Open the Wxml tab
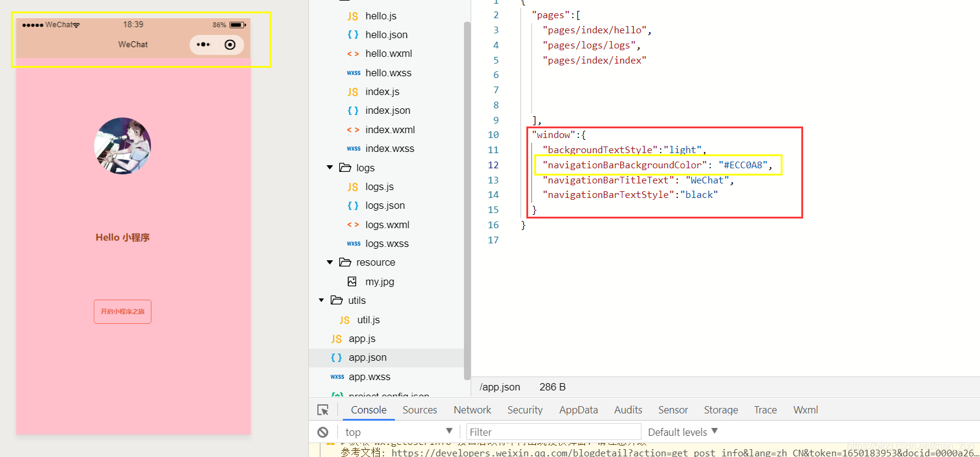 (806, 410)
